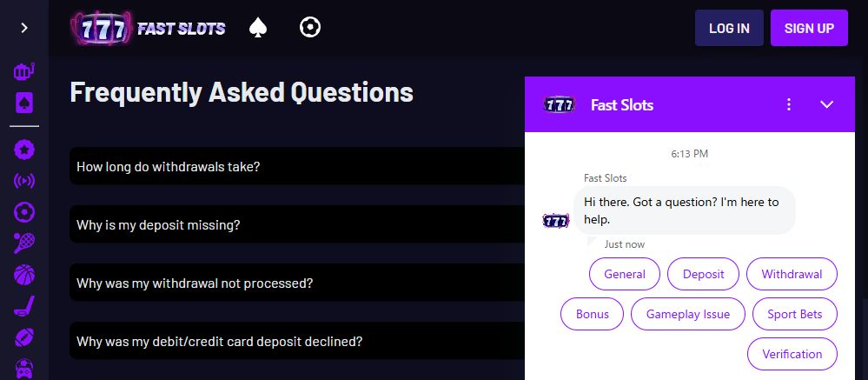This screenshot has width=868, height=380.
Task: Expand the left sidebar with the arrow
Action: point(24,28)
